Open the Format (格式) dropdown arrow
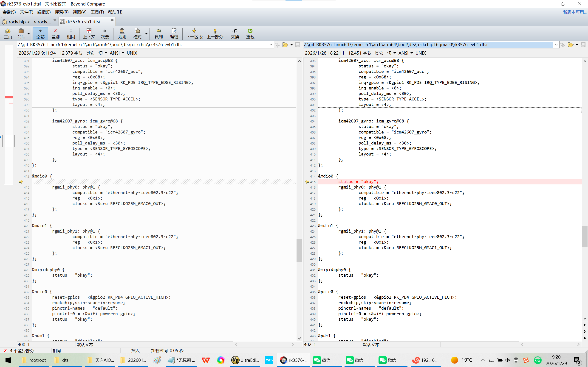 coord(146,33)
